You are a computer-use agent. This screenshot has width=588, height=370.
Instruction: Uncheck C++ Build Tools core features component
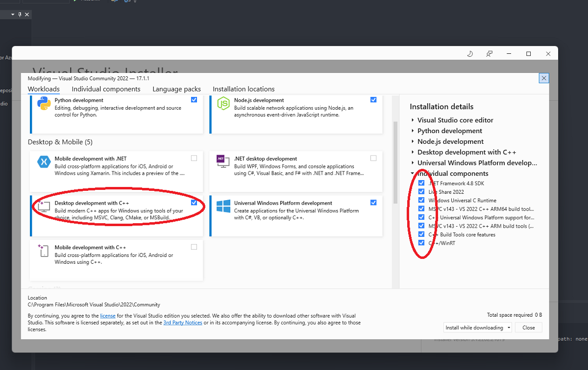421,234
